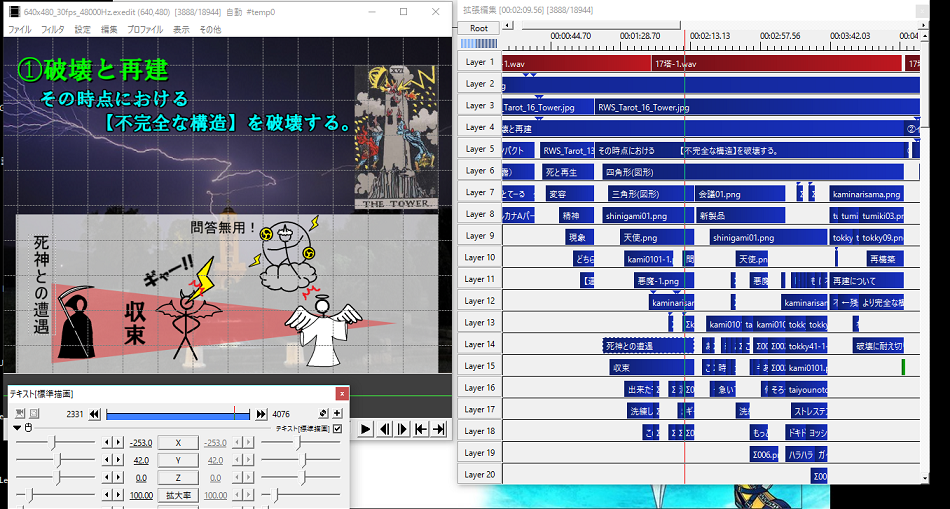Open the その他 menu
950x509 pixels.
click(210, 29)
